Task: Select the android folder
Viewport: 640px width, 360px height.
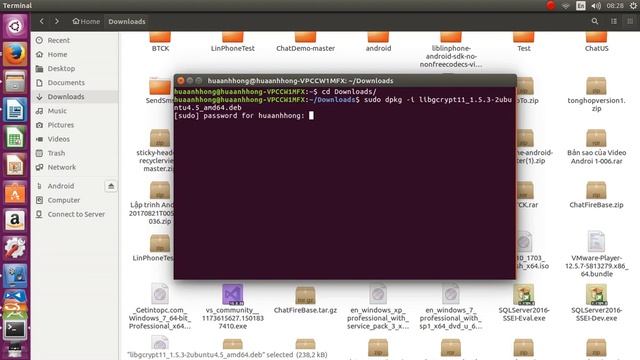Action: point(378,37)
